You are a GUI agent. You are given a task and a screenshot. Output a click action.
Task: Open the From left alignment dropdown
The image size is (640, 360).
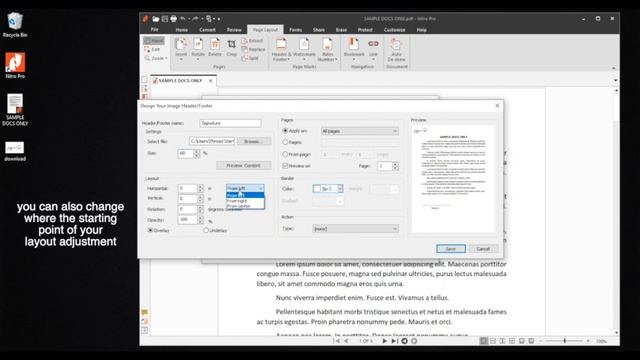point(245,188)
